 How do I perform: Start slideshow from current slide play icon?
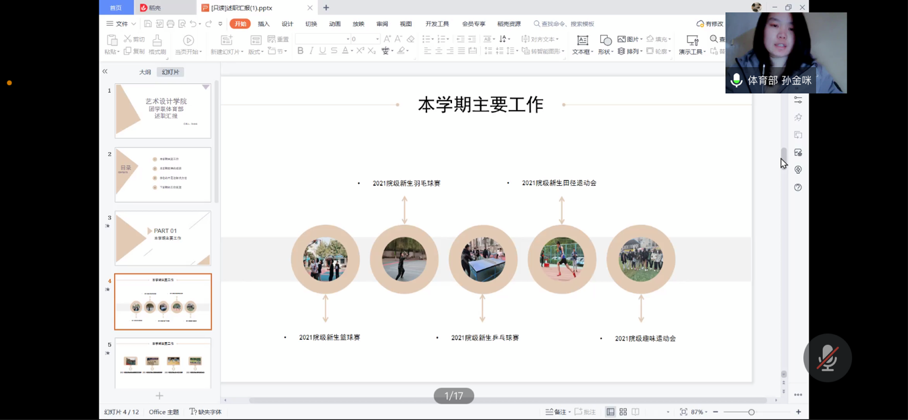pos(188,40)
